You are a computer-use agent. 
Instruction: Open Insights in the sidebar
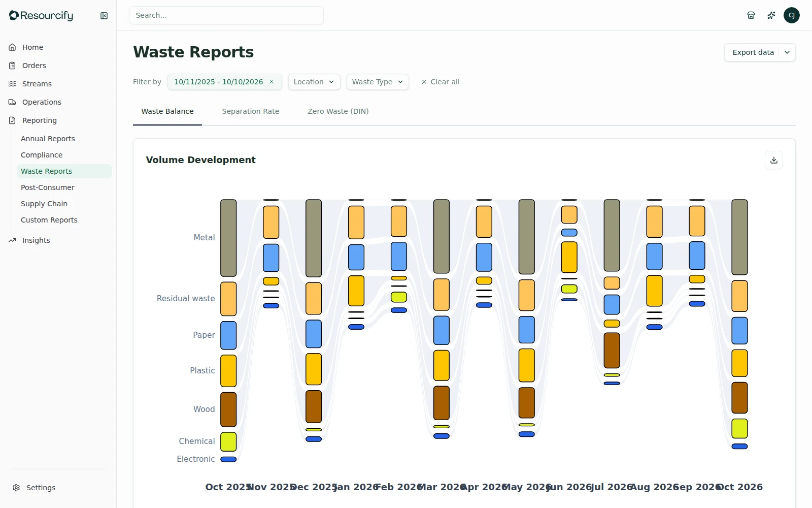[58, 240]
